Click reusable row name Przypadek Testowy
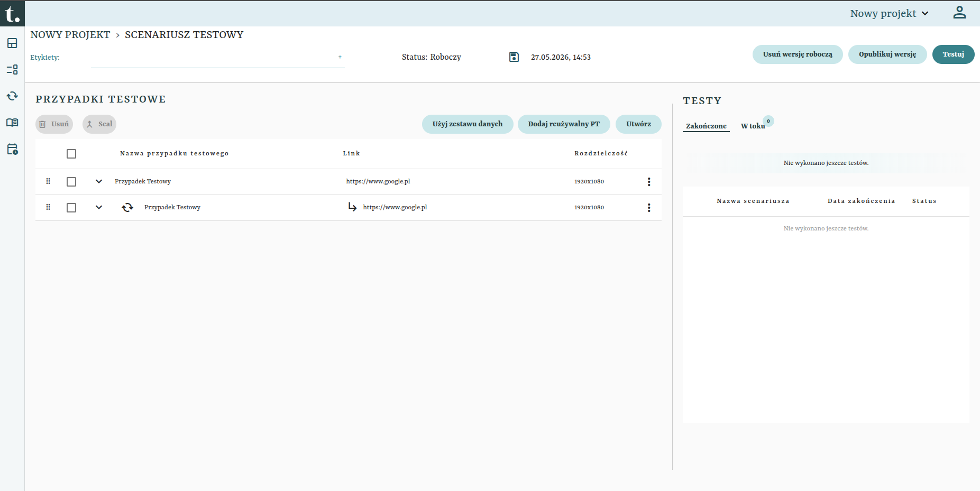Screen dimensions: 980x491 pyautogui.click(x=172, y=207)
